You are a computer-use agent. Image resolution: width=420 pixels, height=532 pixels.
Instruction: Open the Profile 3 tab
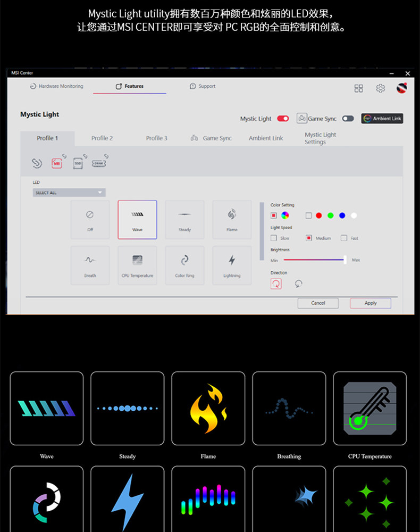[157, 138]
